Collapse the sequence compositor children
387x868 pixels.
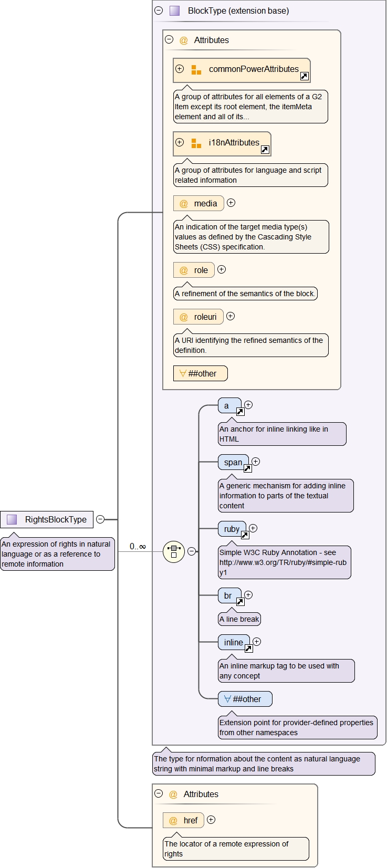pyautogui.click(x=192, y=551)
